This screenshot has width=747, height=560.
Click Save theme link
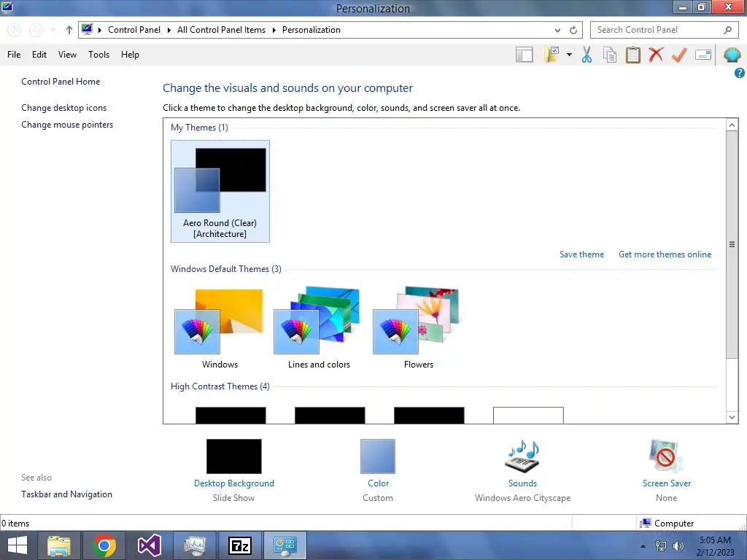[x=581, y=254]
